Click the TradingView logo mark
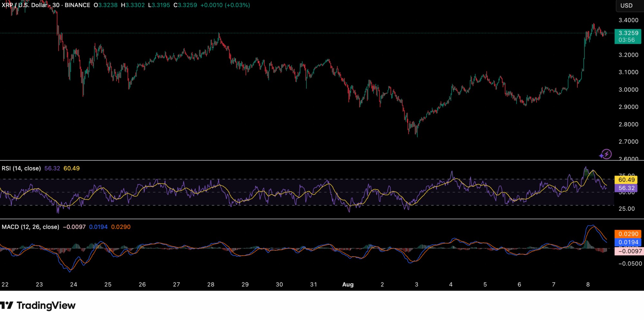The width and height of the screenshot is (644, 320). (x=6, y=305)
